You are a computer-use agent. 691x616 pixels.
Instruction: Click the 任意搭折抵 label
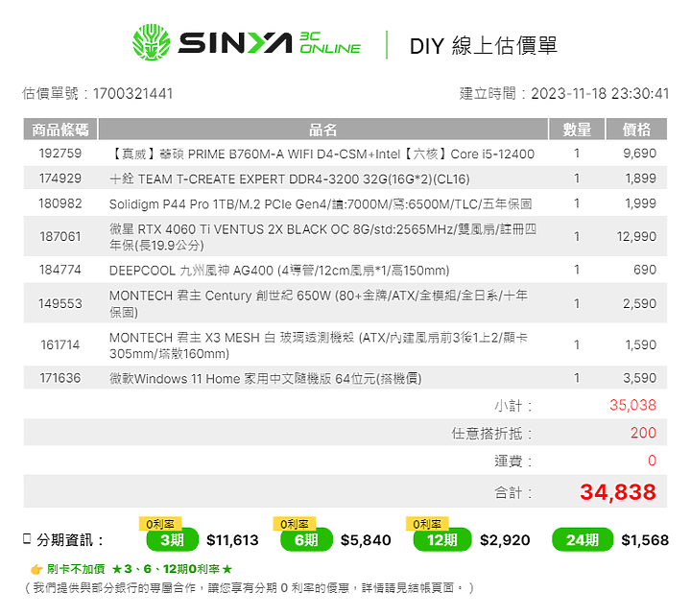point(492,433)
